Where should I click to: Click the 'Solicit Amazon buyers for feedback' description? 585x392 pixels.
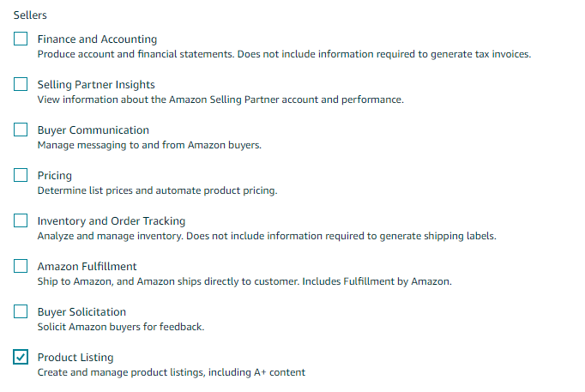tap(121, 327)
